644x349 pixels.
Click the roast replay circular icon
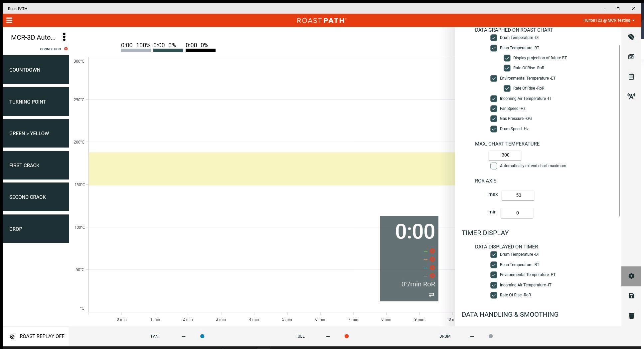click(12, 336)
